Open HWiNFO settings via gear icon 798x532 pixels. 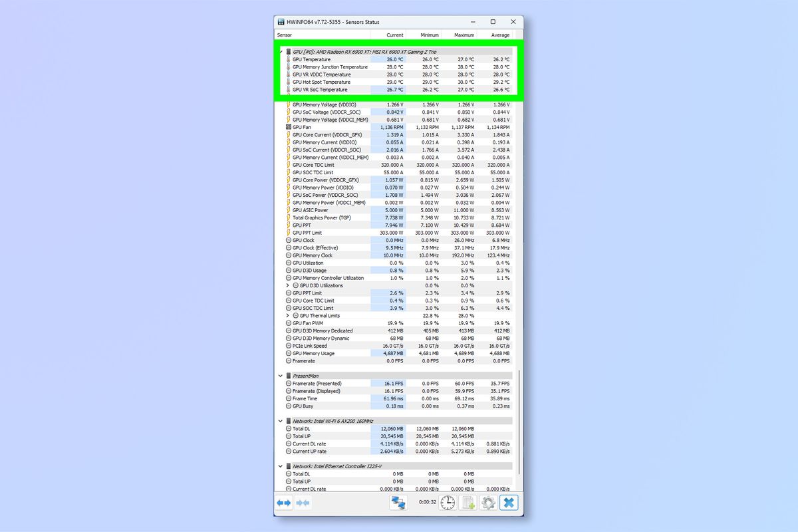point(488,503)
